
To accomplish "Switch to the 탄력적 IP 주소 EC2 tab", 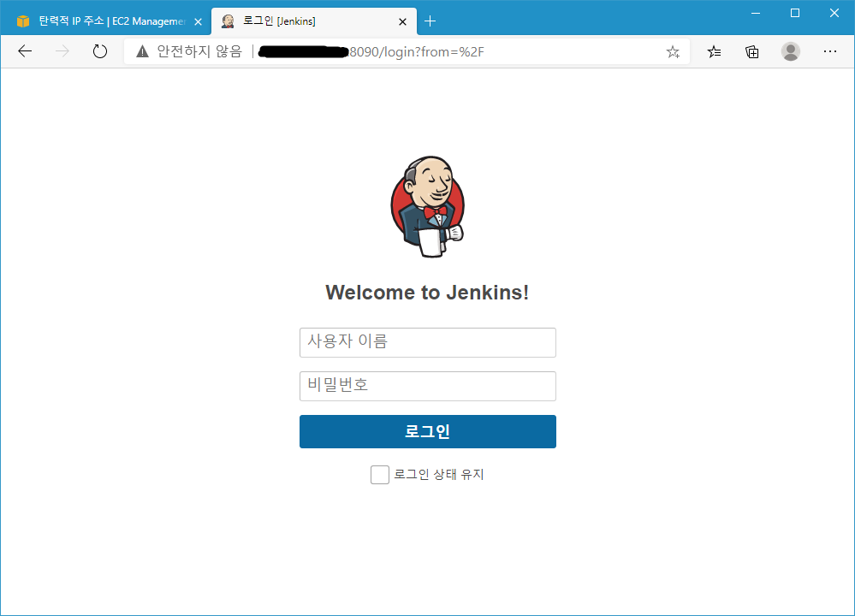I will coord(106,21).
